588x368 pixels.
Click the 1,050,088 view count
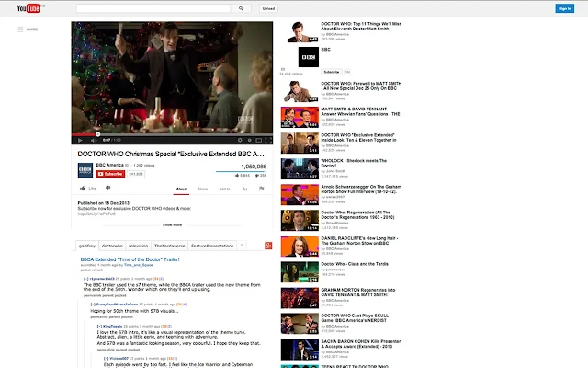point(254,167)
